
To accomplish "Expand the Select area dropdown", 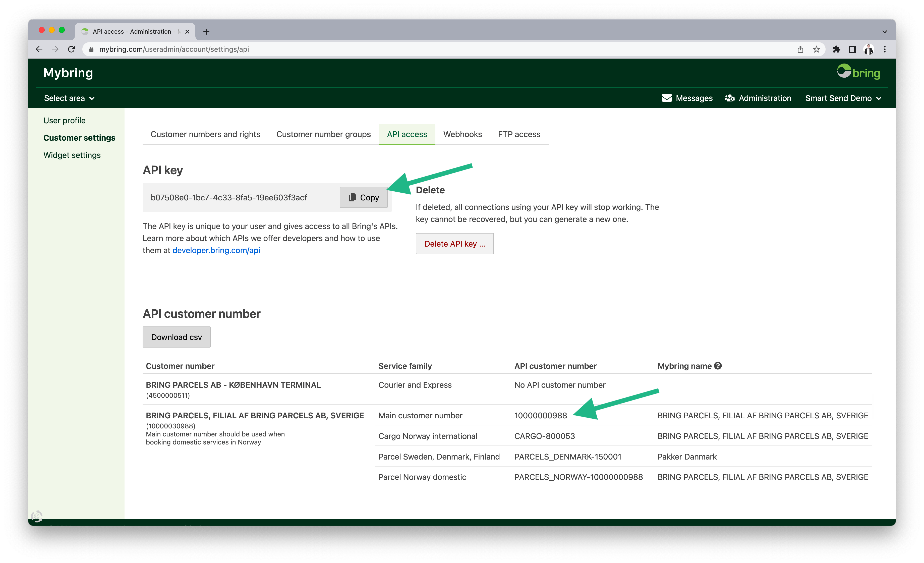I will 69,98.
